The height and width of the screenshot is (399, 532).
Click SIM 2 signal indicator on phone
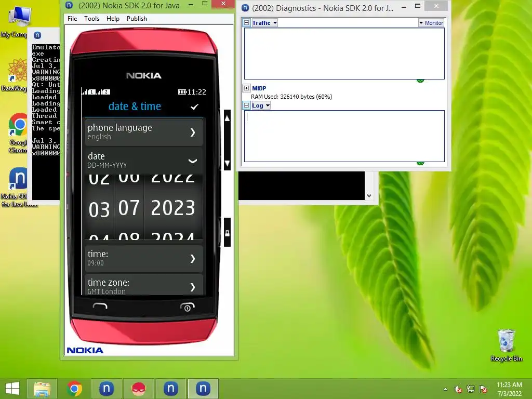(103, 91)
